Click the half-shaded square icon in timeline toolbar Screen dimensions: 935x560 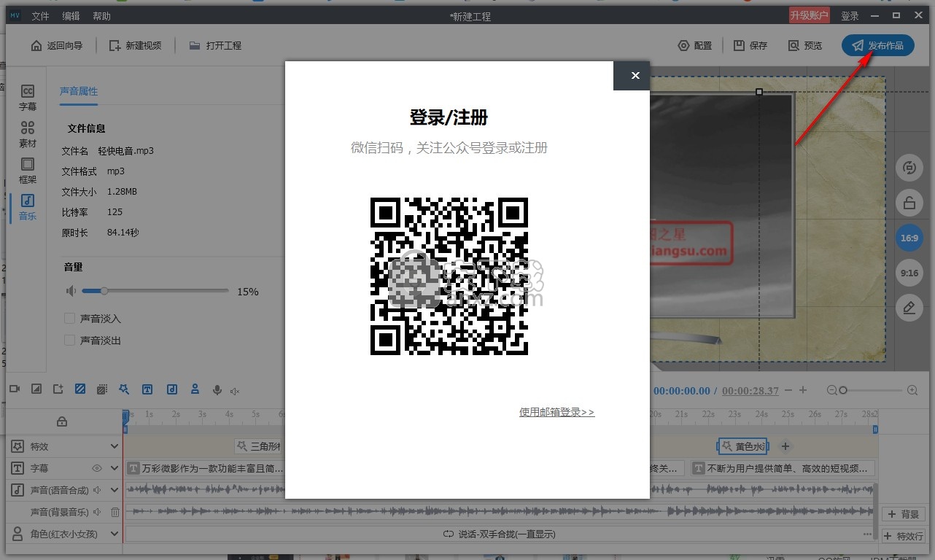point(36,390)
